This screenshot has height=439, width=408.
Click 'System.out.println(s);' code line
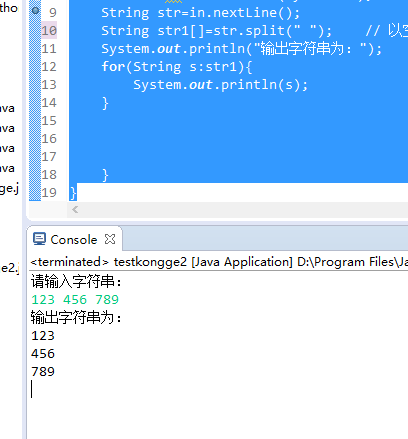point(220,85)
